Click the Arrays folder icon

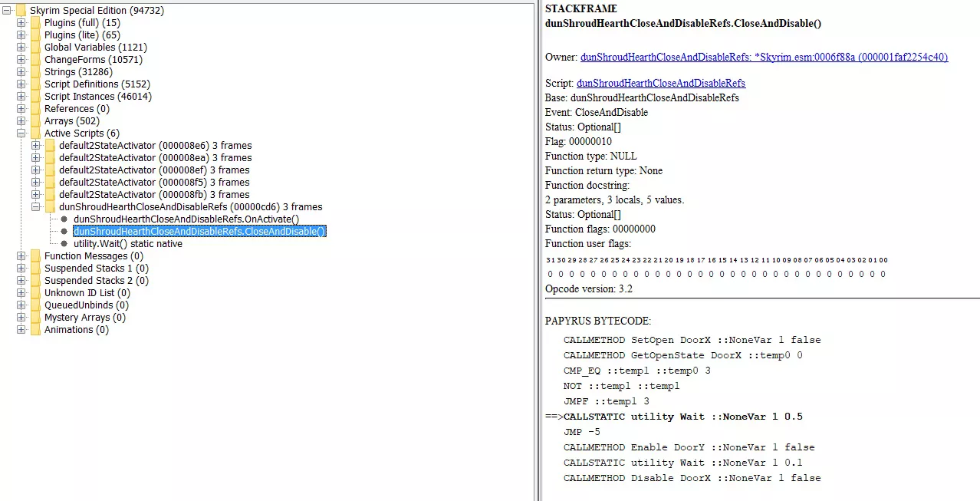point(35,121)
